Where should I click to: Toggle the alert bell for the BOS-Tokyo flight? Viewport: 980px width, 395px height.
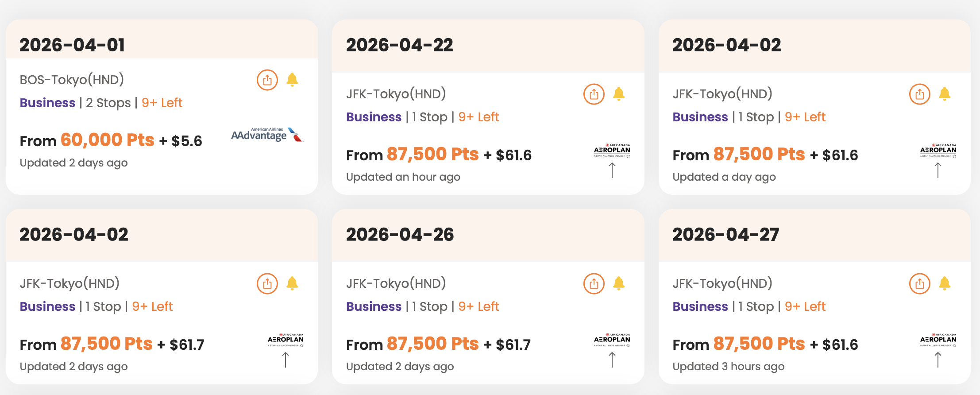tap(292, 80)
